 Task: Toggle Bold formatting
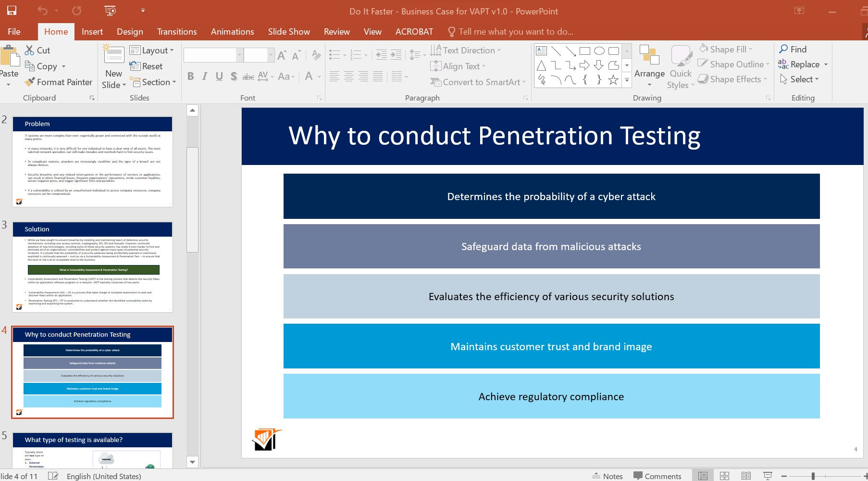tap(191, 76)
